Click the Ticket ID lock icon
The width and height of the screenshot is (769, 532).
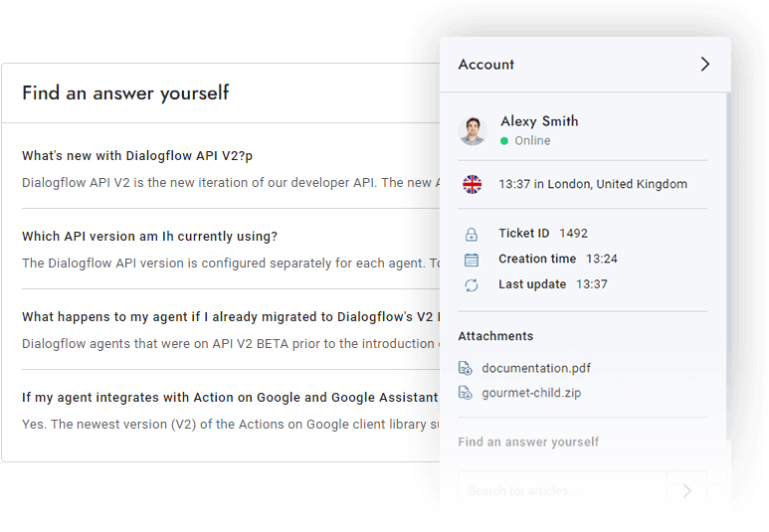pos(472,235)
